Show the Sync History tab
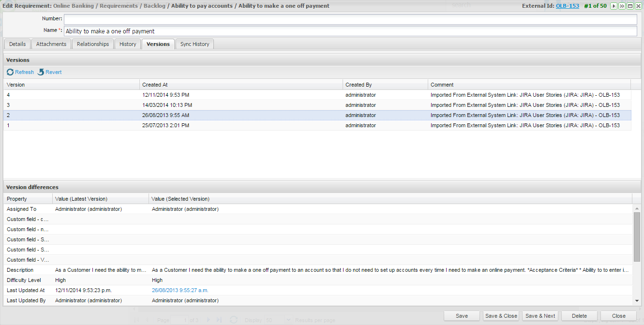The width and height of the screenshot is (644, 325). (x=195, y=44)
